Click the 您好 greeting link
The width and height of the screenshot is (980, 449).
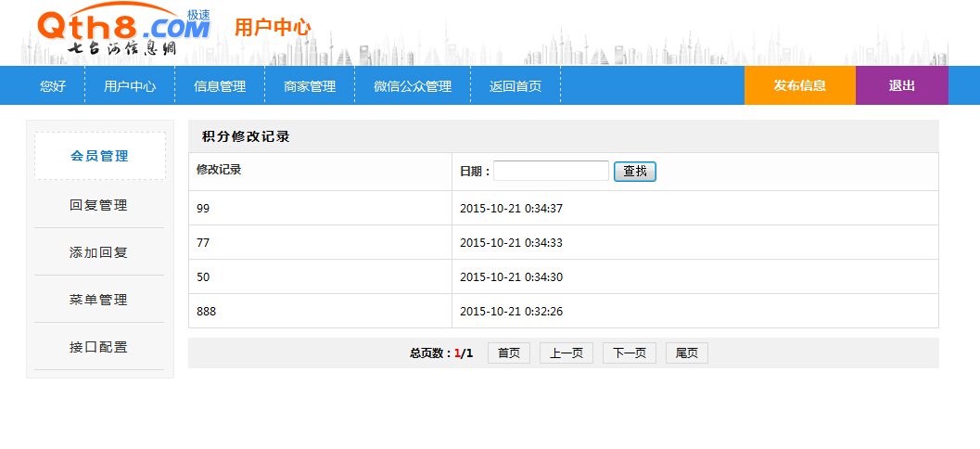pos(53,86)
